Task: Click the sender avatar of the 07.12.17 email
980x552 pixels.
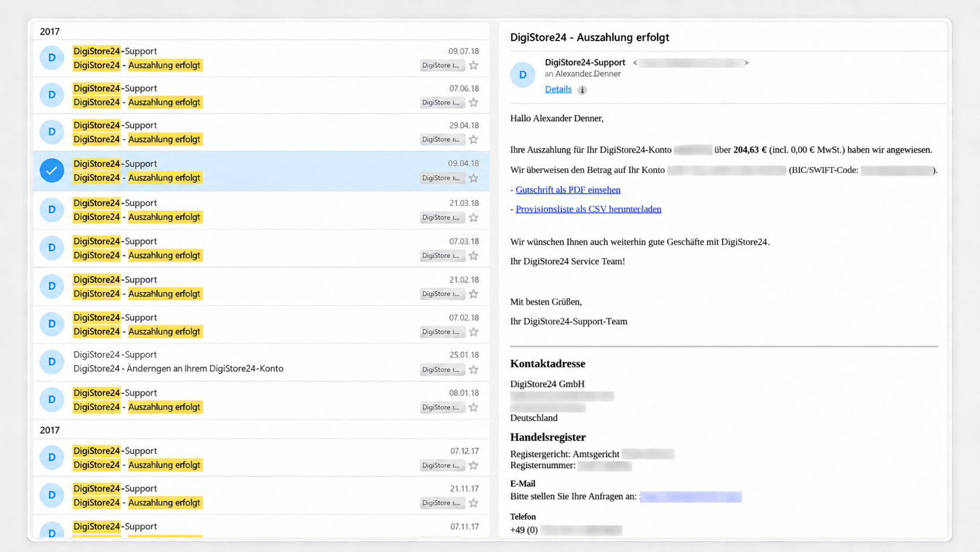Action: 52,457
